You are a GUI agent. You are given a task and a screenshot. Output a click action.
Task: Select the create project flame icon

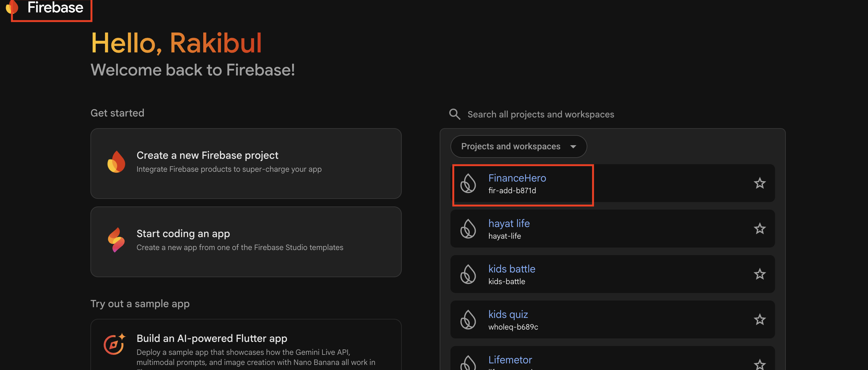click(116, 163)
